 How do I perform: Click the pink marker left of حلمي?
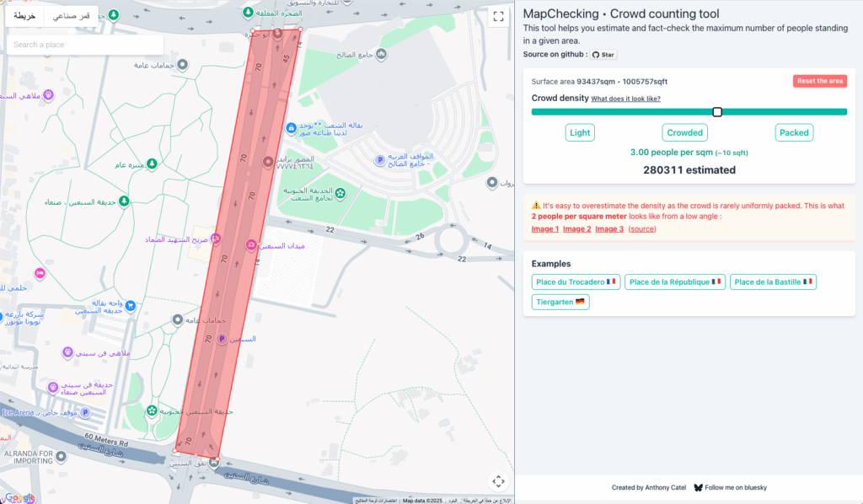click(40, 273)
